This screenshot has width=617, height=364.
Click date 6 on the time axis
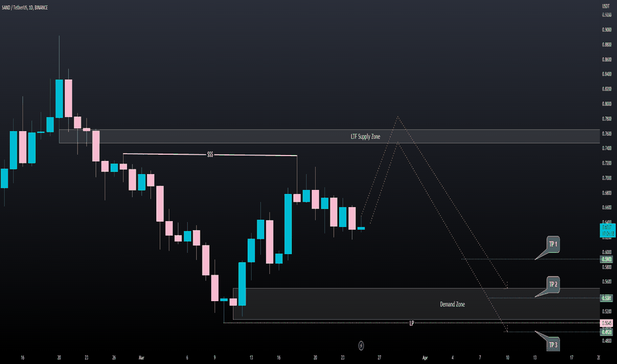click(x=187, y=357)
